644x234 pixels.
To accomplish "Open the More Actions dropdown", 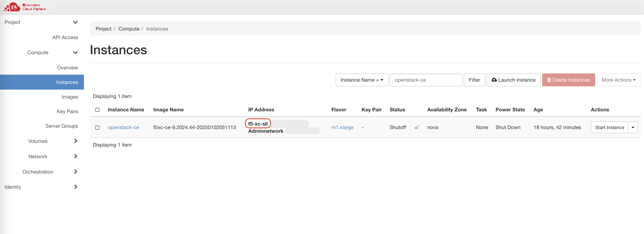I will 619,80.
